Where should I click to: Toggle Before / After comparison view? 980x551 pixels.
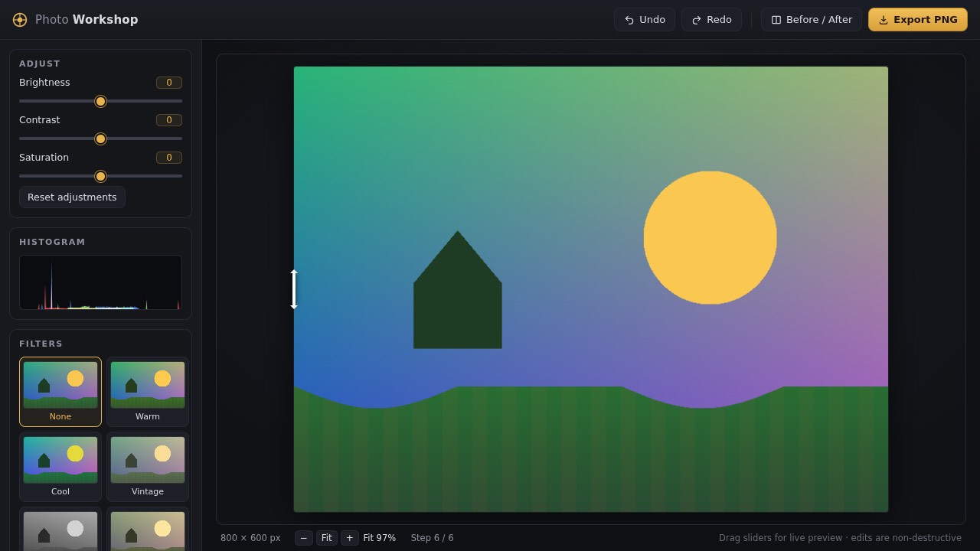coord(812,20)
